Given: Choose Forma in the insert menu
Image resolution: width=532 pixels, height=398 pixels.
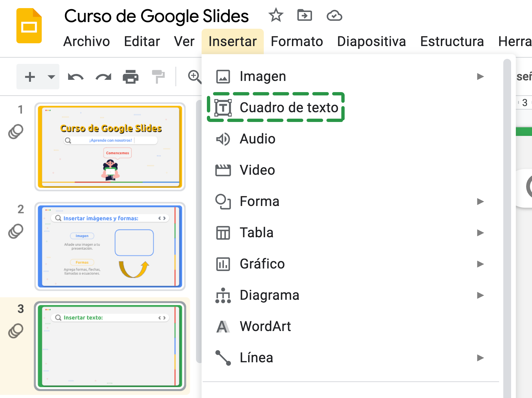Looking at the screenshot, I should point(352,202).
